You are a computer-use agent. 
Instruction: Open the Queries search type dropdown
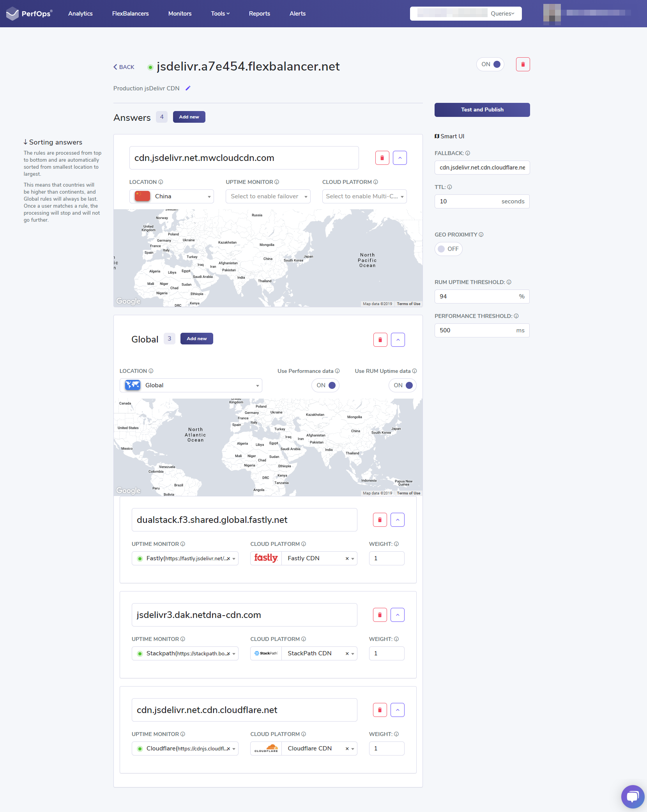[502, 14]
